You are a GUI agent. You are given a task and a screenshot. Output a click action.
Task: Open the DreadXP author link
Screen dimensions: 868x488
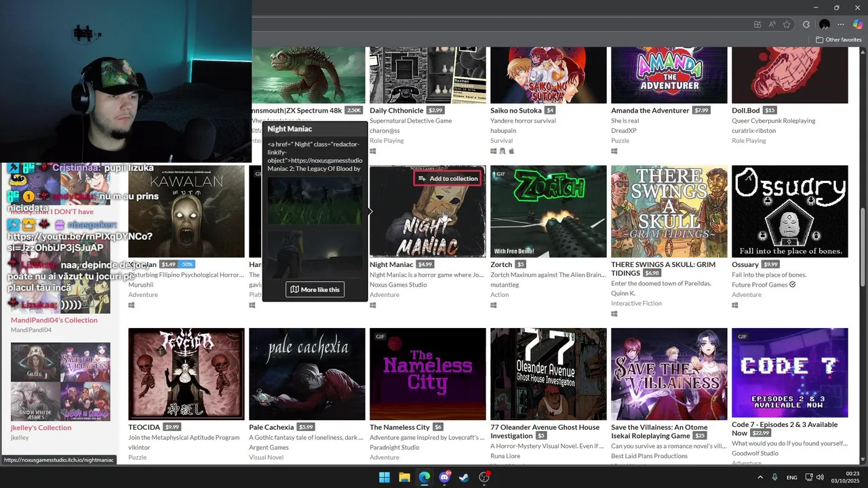click(x=624, y=131)
